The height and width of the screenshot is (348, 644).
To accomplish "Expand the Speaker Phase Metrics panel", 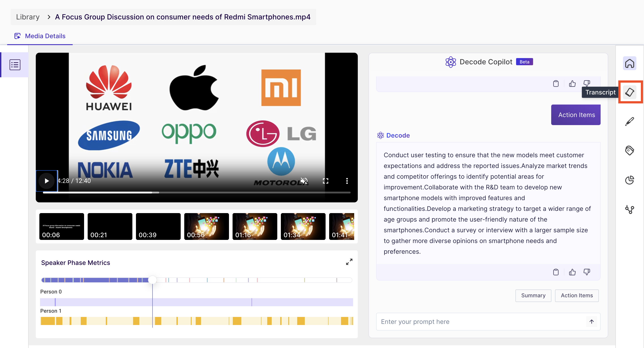I will click(x=349, y=262).
